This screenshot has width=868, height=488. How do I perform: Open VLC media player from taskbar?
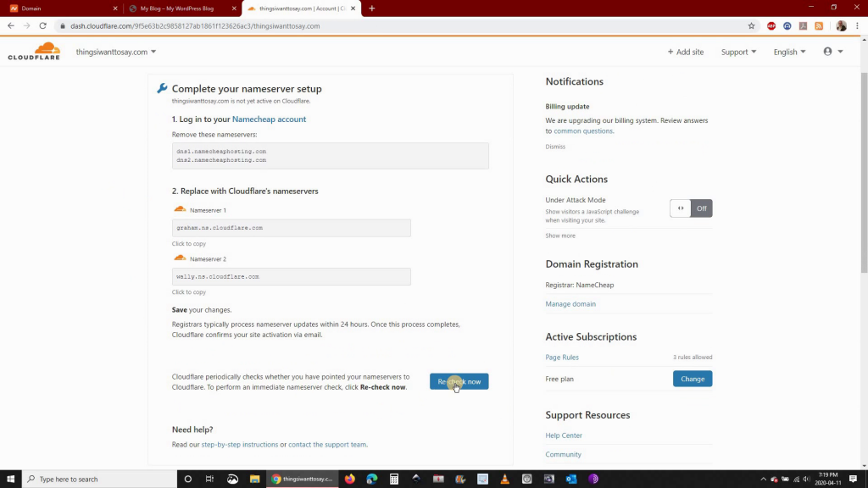click(505, 480)
